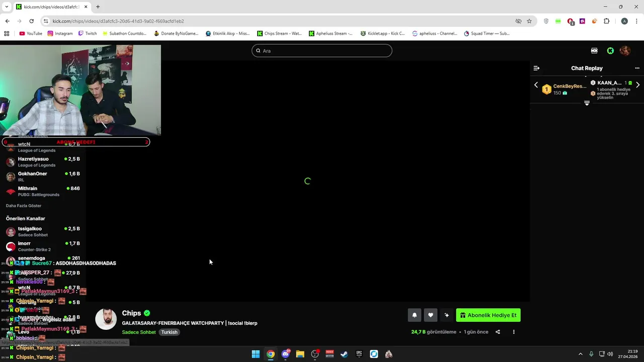Viewport: 644px width, 362px height.
Task: Open the Extensions puzzle menu
Action: 606,21
